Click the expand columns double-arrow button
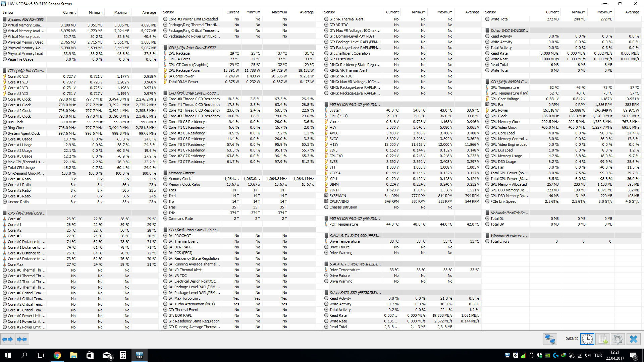 click(7, 339)
